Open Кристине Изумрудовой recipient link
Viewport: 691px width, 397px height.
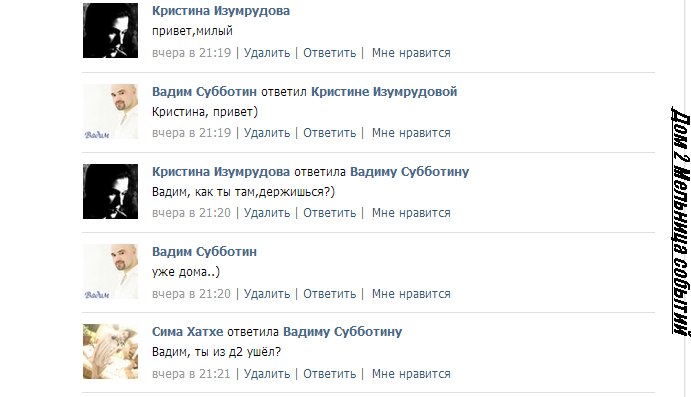[x=384, y=92]
